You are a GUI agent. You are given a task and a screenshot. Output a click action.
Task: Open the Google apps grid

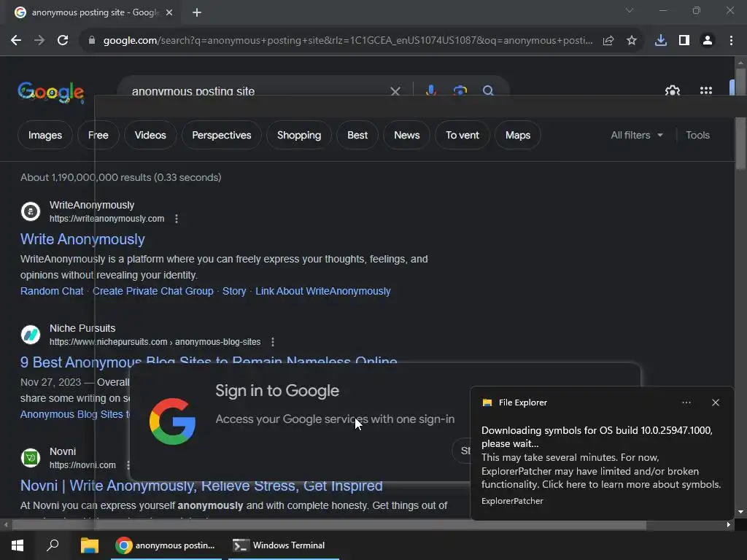pyautogui.click(x=705, y=90)
